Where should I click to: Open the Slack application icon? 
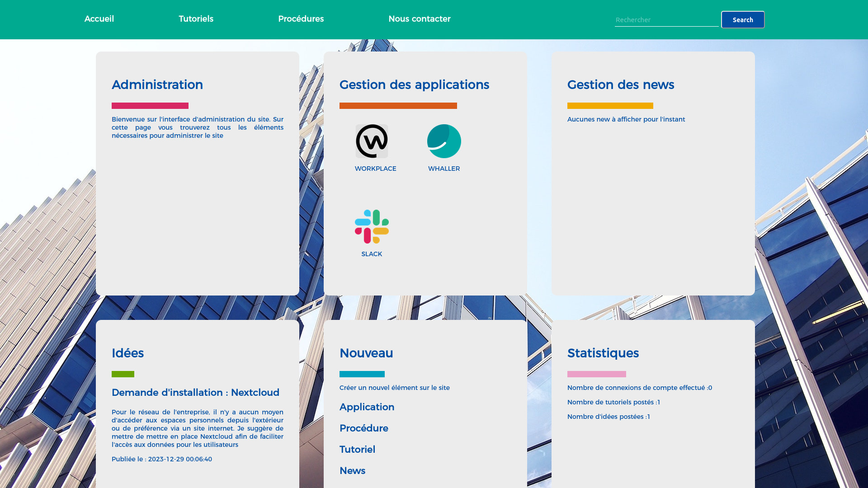pos(372,226)
